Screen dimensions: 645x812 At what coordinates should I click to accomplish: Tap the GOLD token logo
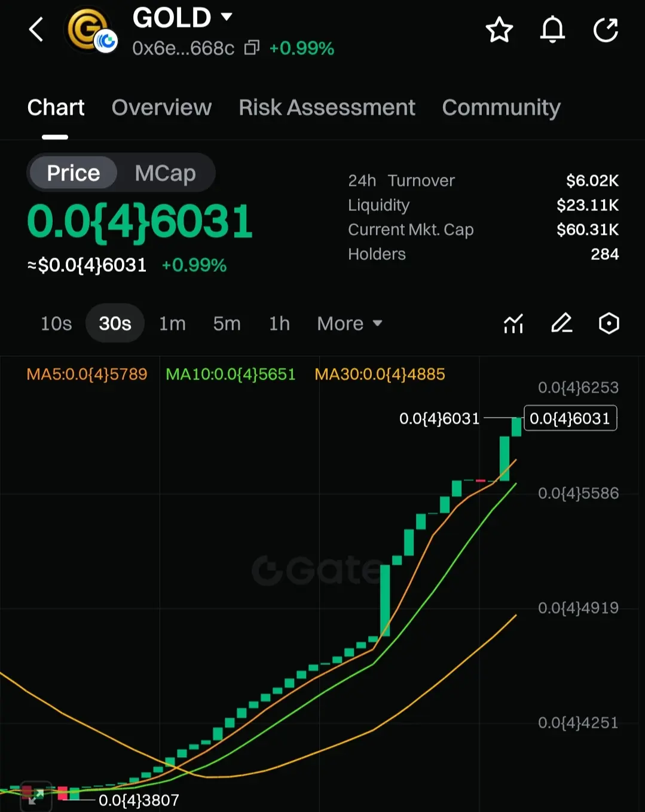click(91, 30)
